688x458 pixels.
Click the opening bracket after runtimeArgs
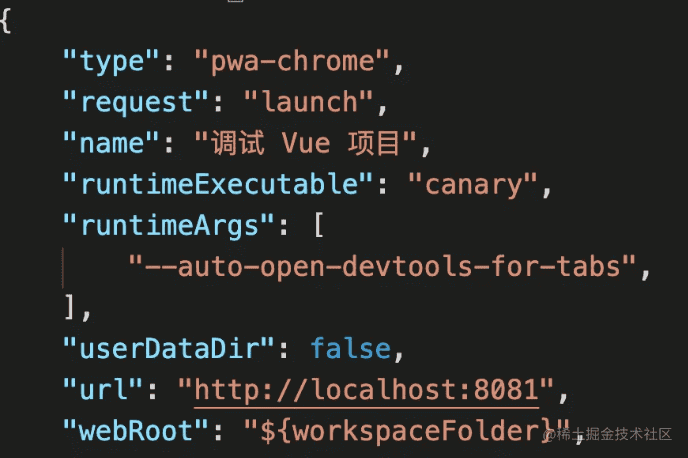click(x=319, y=225)
